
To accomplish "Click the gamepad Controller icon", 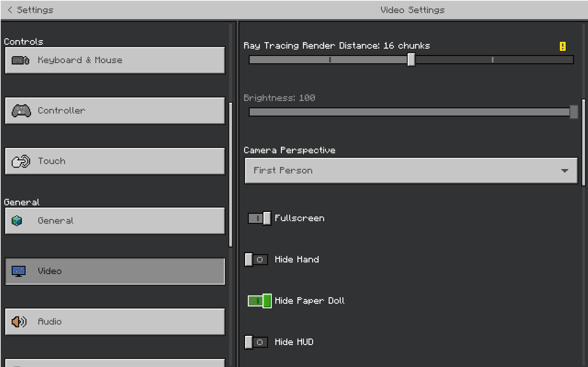I will pos(21,111).
